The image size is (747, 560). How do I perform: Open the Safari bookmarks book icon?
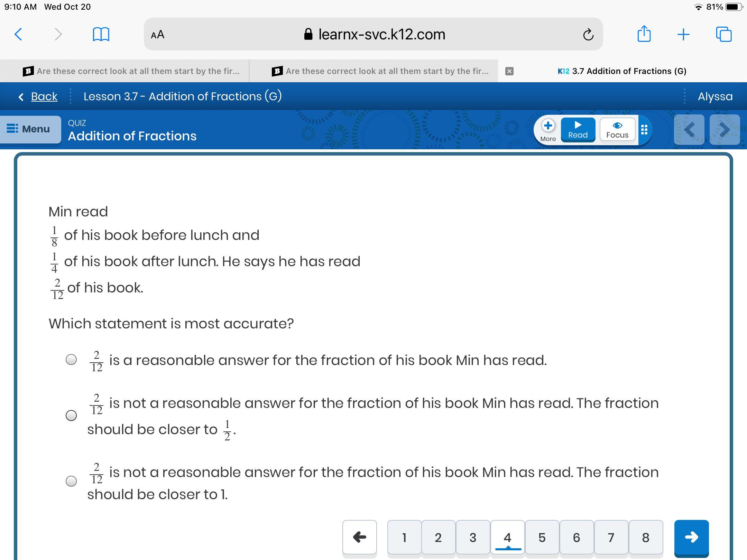click(101, 34)
